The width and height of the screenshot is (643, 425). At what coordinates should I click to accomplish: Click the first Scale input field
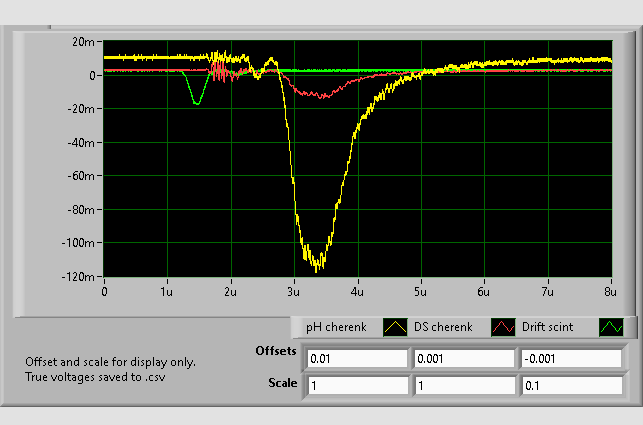357,385
